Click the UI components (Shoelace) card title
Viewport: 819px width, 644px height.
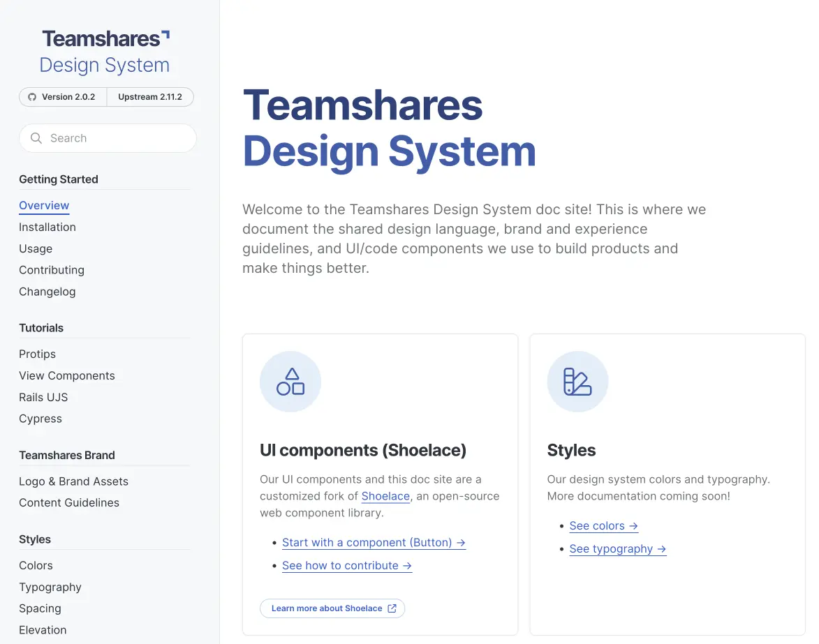click(363, 451)
